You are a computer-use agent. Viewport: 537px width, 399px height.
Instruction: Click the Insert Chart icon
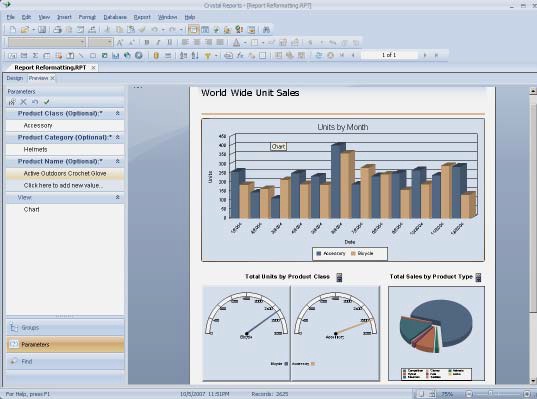(116, 55)
